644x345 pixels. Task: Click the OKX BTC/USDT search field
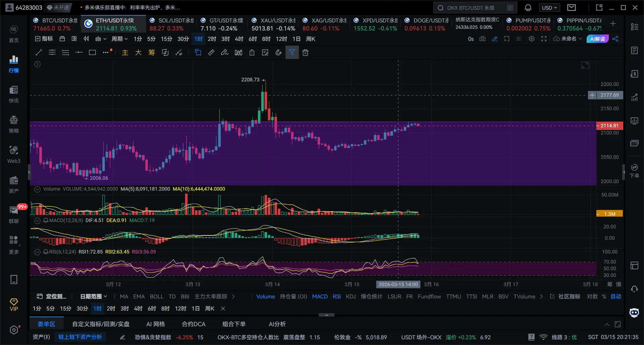click(475, 8)
